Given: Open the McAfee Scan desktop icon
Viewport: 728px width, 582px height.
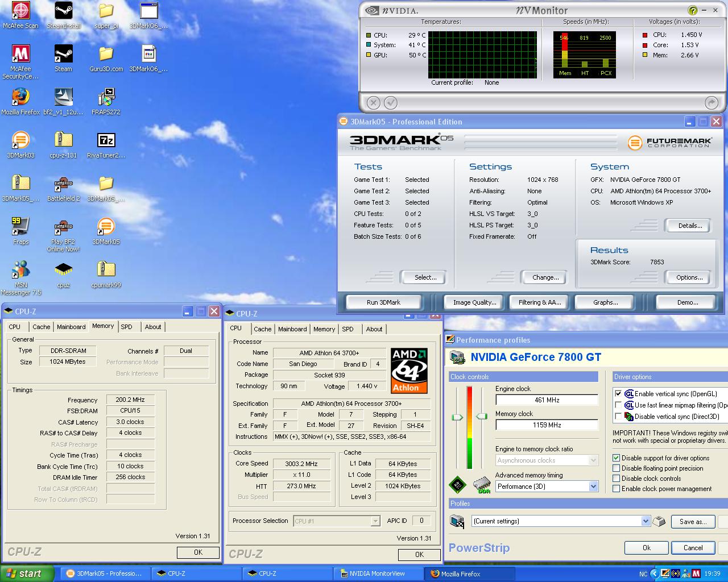Looking at the screenshot, I should 20,15.
